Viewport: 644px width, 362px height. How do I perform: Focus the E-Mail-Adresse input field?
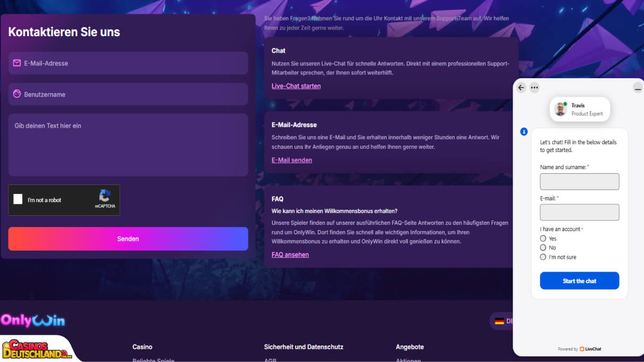point(128,63)
